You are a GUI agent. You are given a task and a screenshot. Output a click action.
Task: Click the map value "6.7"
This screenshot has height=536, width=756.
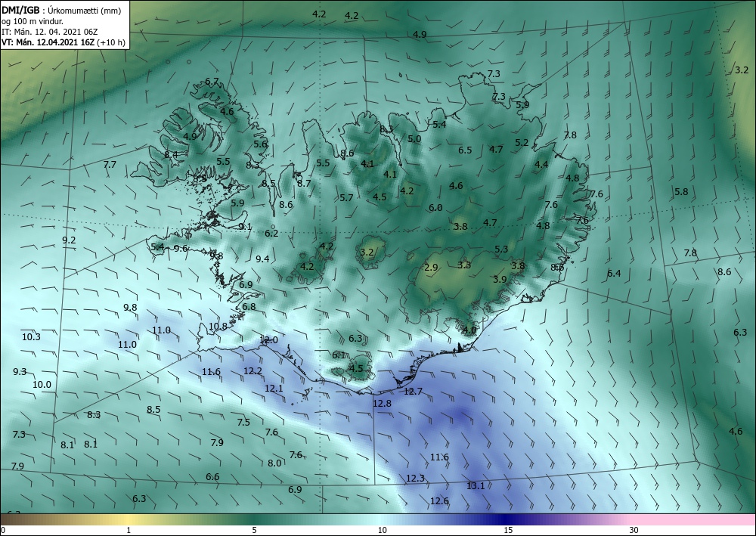coord(212,82)
